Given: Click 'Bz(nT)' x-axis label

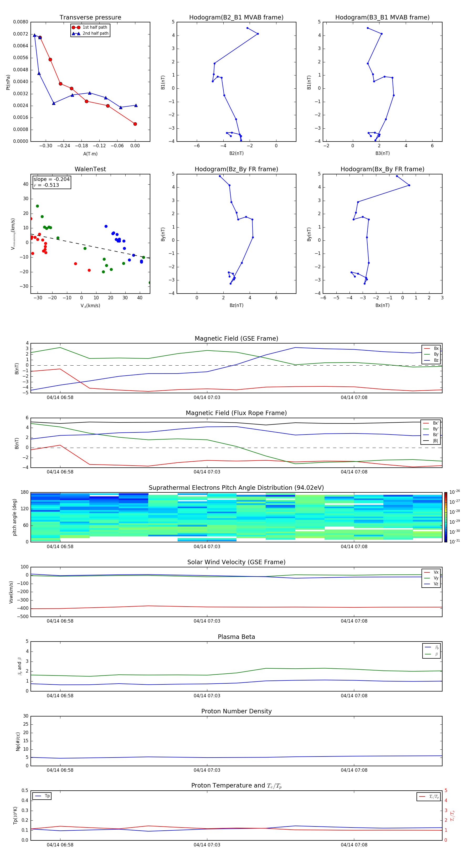Looking at the screenshot, I should pyautogui.click(x=236, y=305).
